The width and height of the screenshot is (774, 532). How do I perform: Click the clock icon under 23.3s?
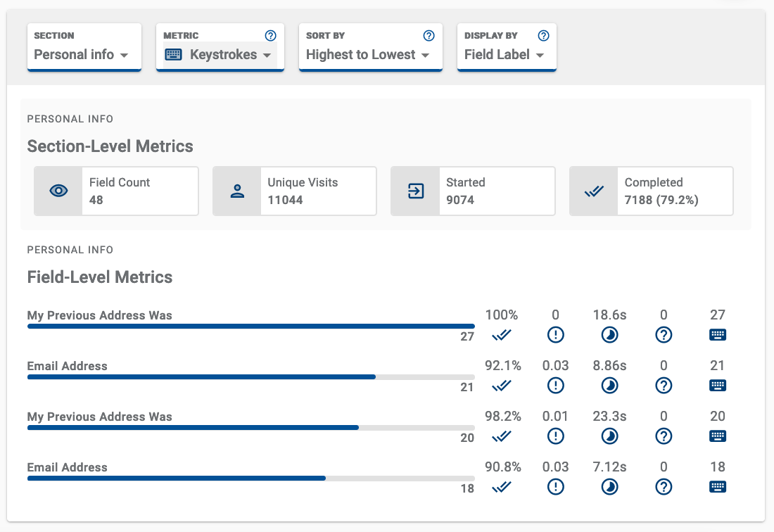point(609,436)
